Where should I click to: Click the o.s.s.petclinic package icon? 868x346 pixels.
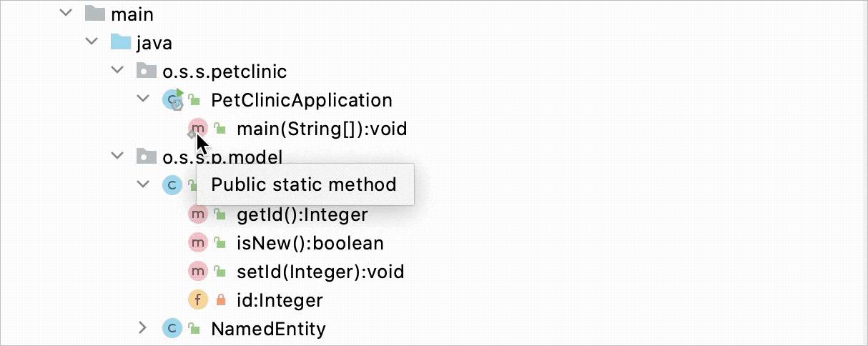click(146, 71)
